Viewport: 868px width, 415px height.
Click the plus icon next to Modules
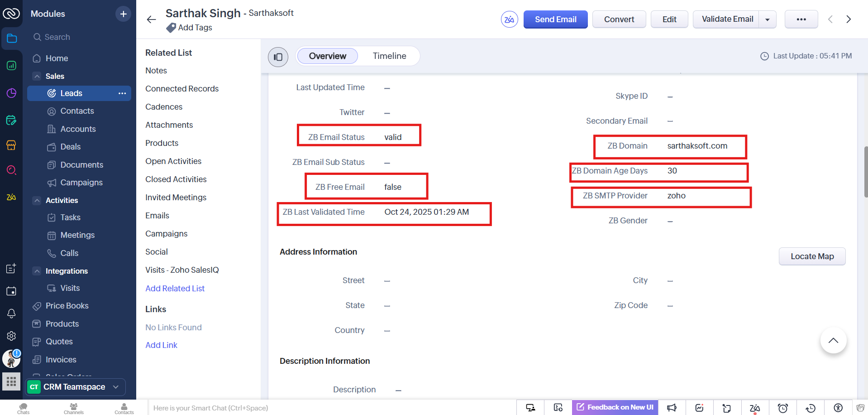click(123, 14)
